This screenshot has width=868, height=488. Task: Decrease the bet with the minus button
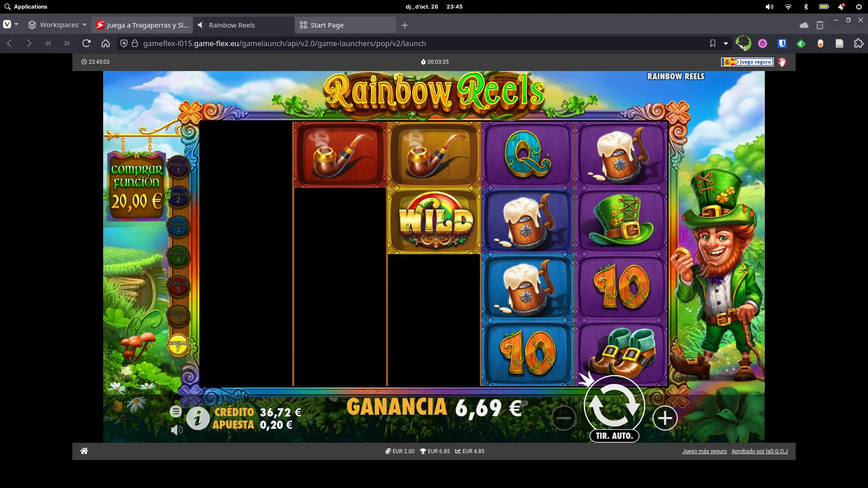pyautogui.click(x=564, y=418)
